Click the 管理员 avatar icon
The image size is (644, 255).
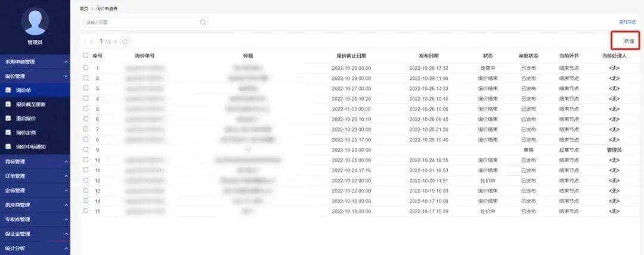click(x=35, y=23)
